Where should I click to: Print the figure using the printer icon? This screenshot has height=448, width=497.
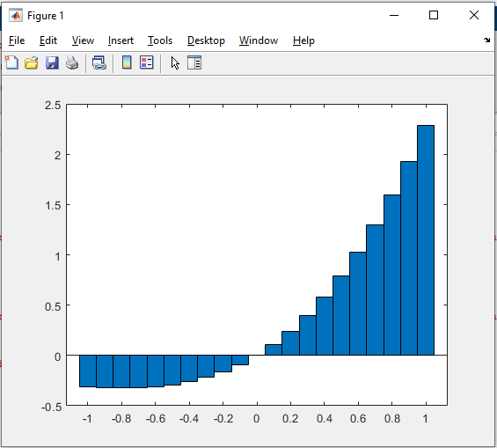point(72,62)
